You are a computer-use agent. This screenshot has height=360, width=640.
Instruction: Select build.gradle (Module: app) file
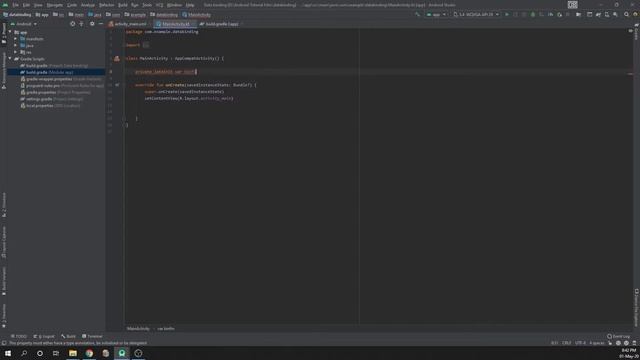click(47, 72)
